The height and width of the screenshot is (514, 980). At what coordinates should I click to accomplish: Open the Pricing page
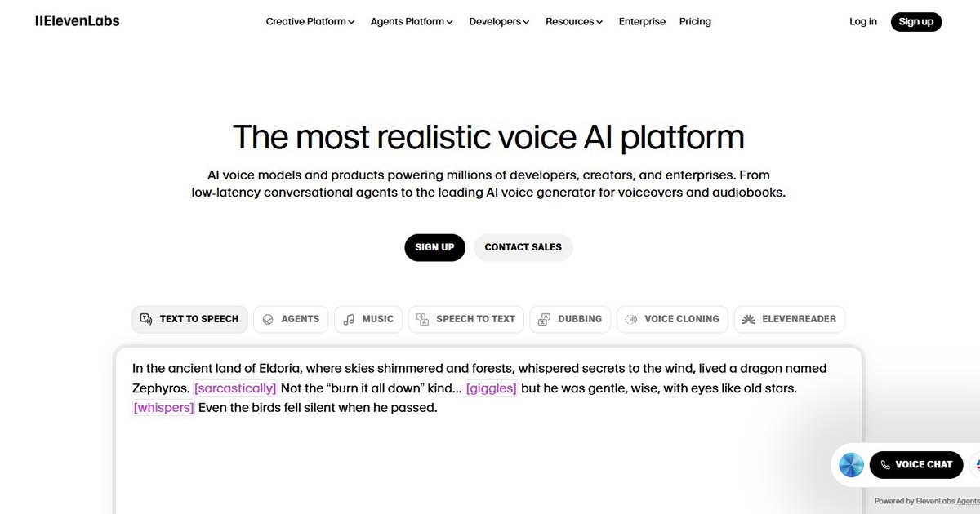tap(695, 22)
